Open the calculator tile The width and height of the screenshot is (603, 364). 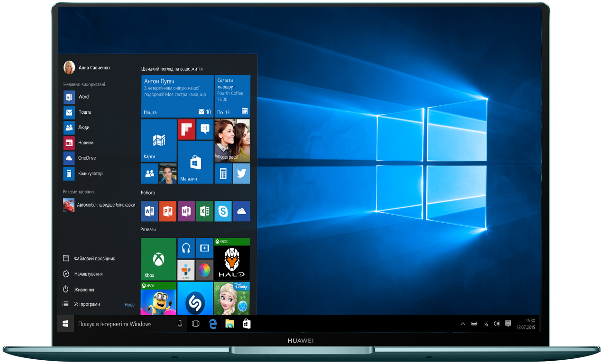pyautogui.click(x=223, y=173)
